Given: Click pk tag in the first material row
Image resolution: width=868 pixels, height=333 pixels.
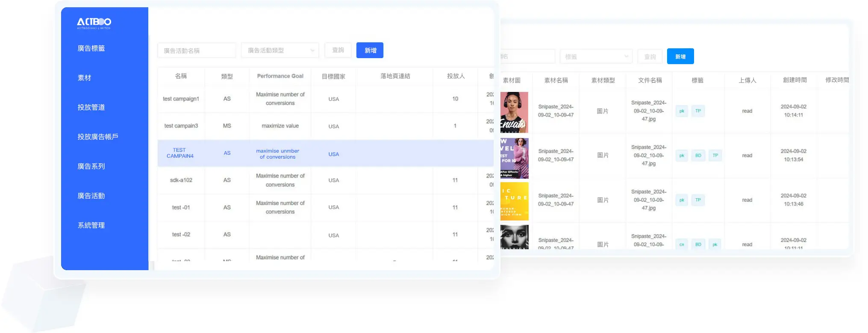Looking at the screenshot, I should [x=682, y=111].
